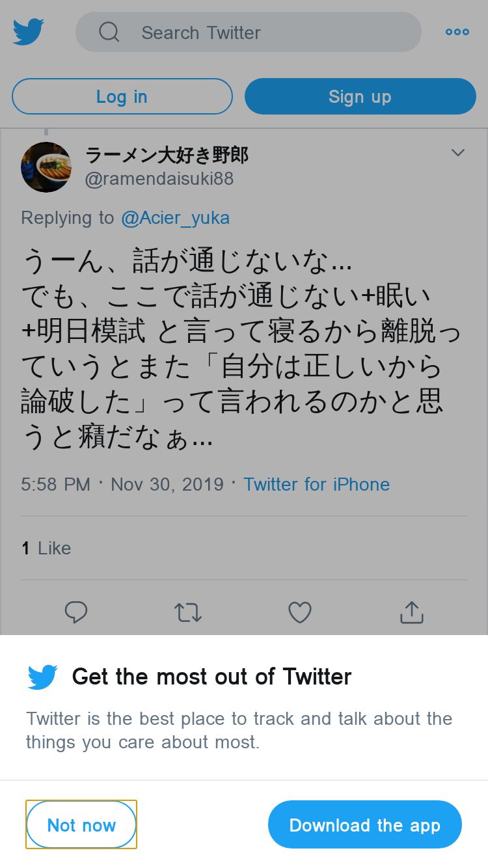Click the Sign up button
This screenshot has height=868, width=488.
pyautogui.click(x=360, y=96)
